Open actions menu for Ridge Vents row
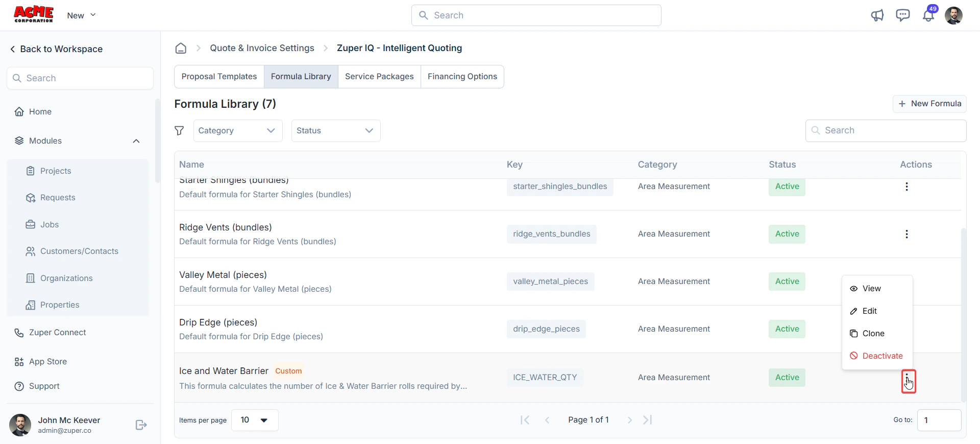Screen dimensions: 980x444 [906, 234]
